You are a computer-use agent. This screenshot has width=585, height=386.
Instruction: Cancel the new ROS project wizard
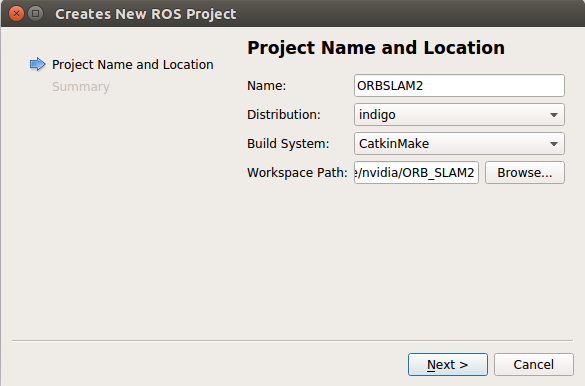tap(534, 364)
